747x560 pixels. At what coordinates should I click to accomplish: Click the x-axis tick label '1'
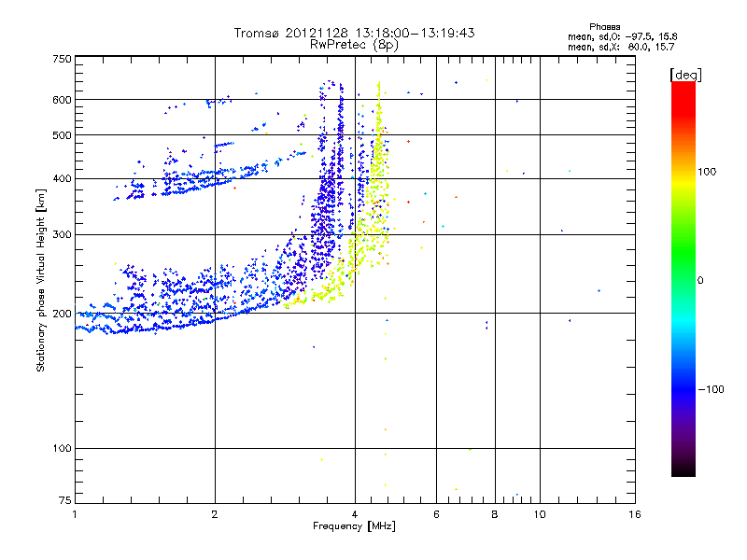75,514
